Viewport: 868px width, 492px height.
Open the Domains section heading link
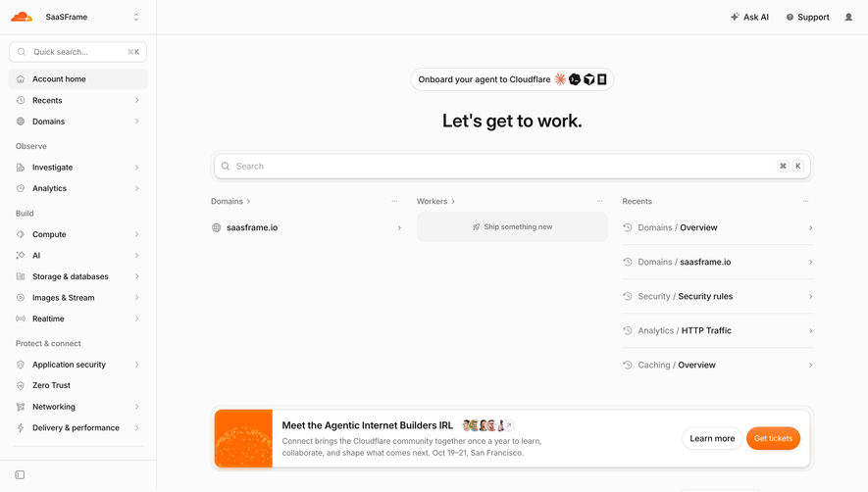pos(230,202)
